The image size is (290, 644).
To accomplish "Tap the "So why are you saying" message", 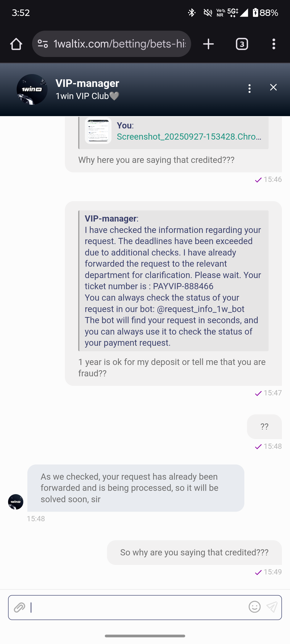I will pyautogui.click(x=194, y=552).
